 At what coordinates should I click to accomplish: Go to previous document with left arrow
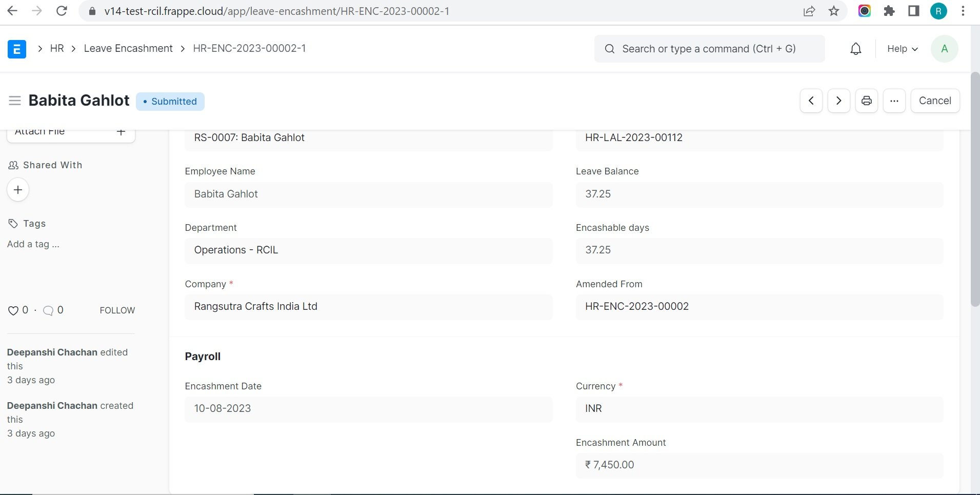811,101
